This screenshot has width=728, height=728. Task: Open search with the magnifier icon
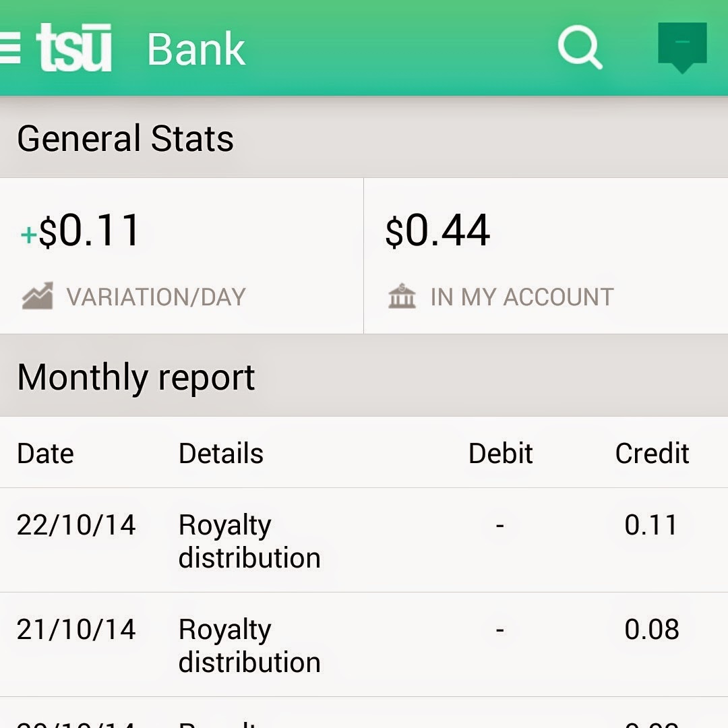point(580,47)
